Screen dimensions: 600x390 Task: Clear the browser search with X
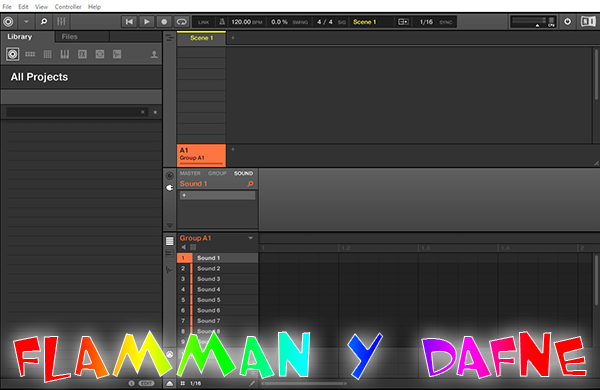[143, 112]
